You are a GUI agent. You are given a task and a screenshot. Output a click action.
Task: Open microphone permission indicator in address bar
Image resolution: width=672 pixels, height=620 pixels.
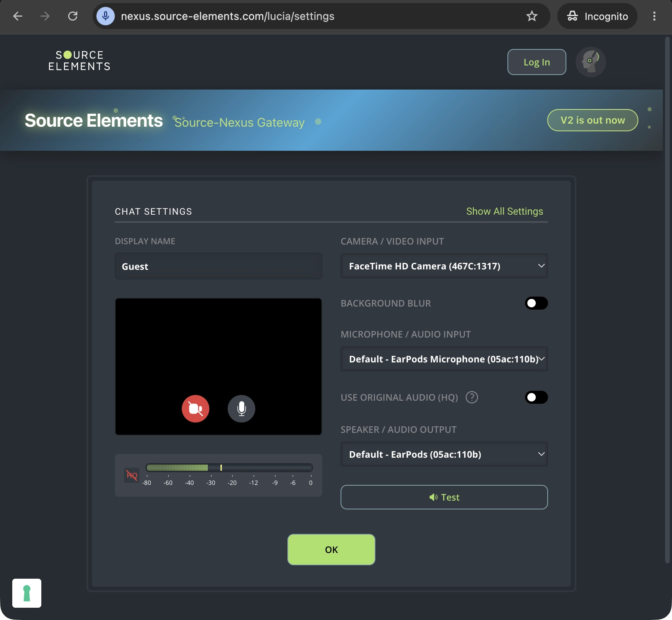pos(106,16)
